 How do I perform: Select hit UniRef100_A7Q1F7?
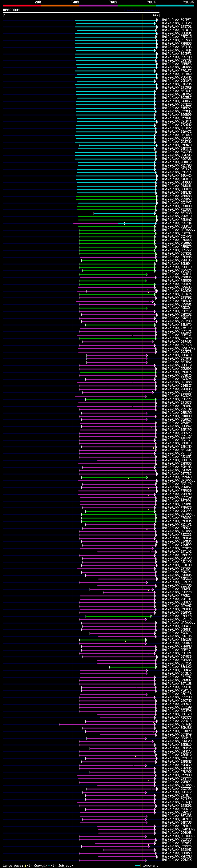[176, 71]
